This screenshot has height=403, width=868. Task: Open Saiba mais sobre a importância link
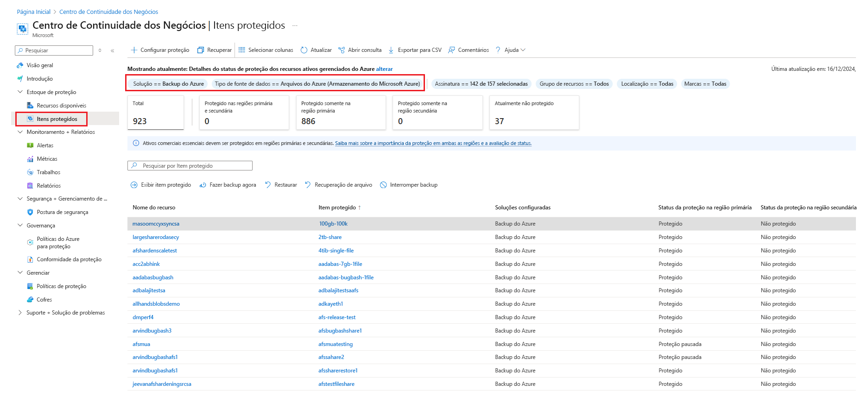coord(433,143)
